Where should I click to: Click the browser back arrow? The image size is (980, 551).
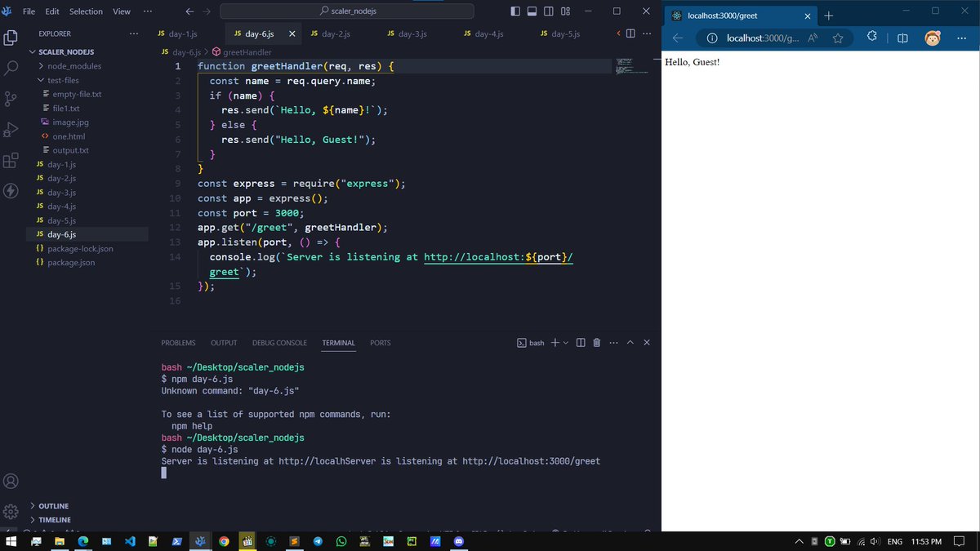(677, 38)
